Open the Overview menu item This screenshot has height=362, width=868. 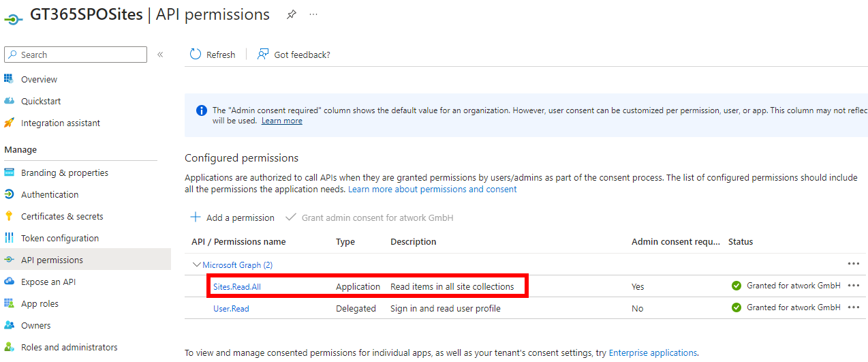coord(39,79)
